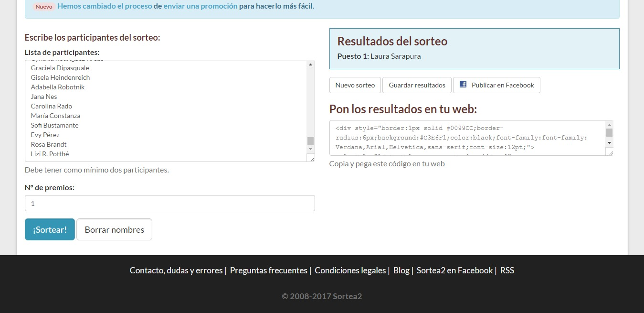
Task: Open Condiciones legales link
Action: coord(350,270)
